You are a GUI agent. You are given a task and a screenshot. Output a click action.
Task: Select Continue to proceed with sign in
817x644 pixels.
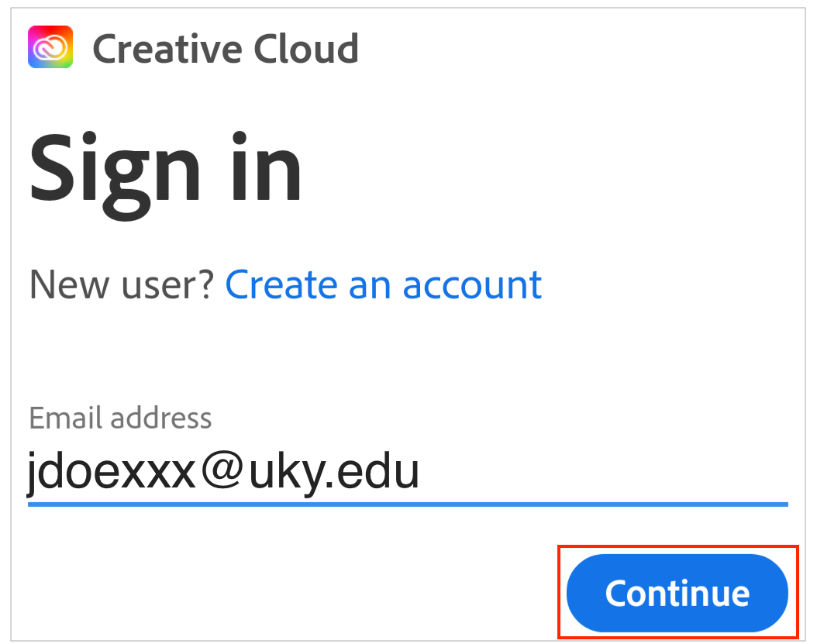pos(677,594)
